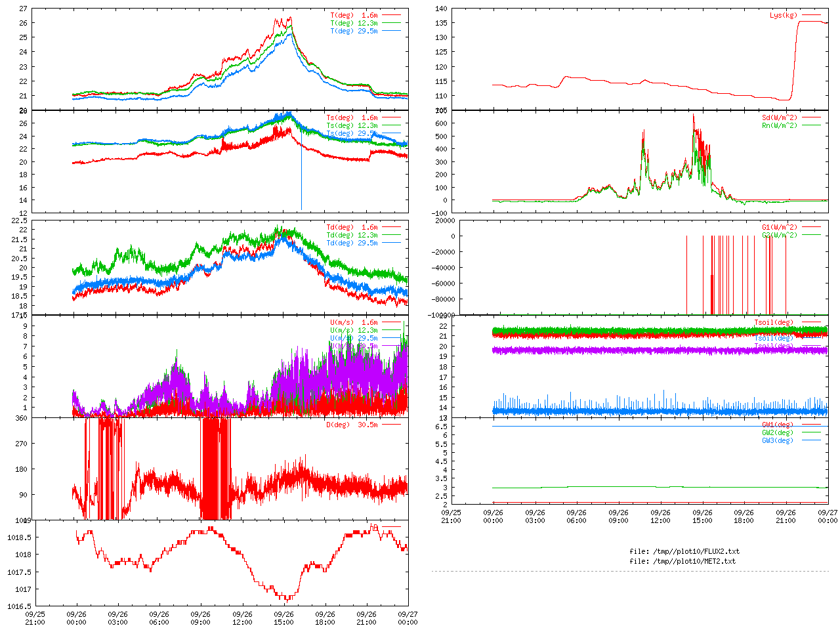Click the blue T(deg) 29.5m legend entry
The width and height of the screenshot is (840, 630).
tap(354, 31)
